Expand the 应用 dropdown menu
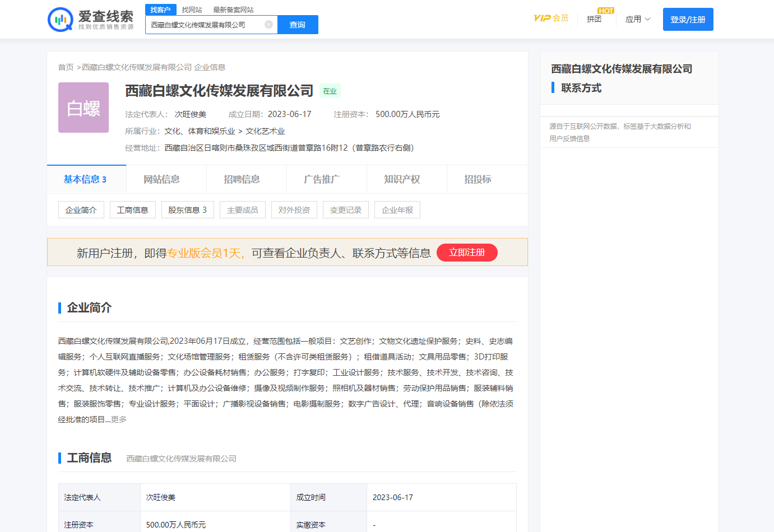This screenshot has width=774, height=532. click(x=638, y=19)
